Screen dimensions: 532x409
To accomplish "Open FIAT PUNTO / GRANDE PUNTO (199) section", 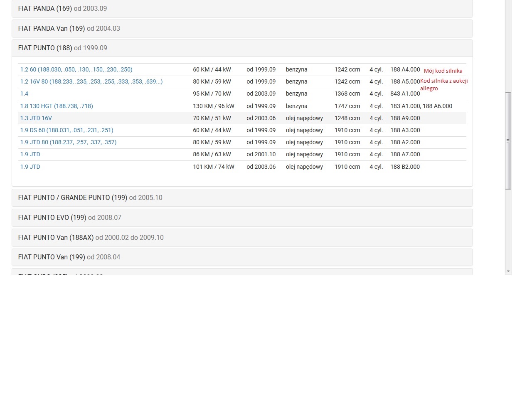I will 90,197.
